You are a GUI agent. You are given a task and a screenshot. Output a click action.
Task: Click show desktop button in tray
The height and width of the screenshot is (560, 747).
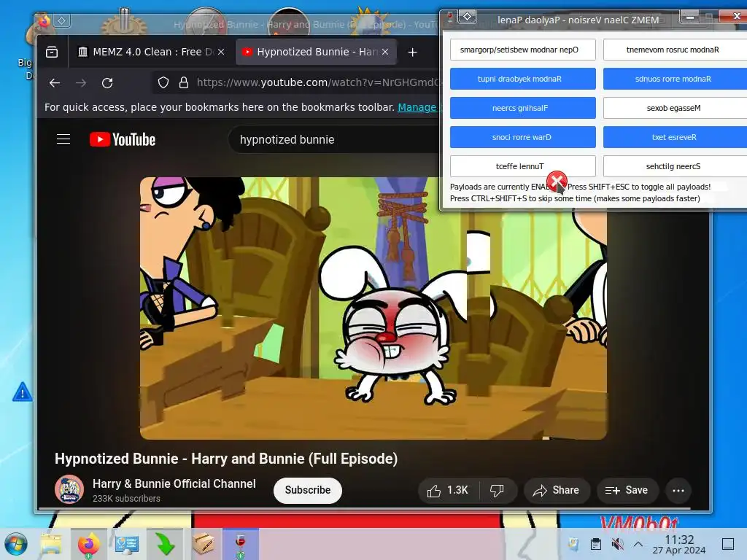(728, 544)
